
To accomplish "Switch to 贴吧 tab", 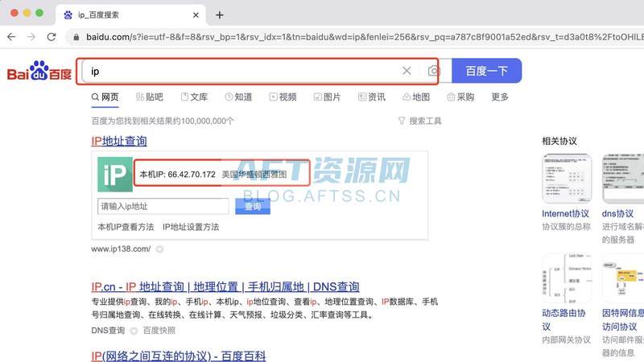I will click(x=149, y=97).
